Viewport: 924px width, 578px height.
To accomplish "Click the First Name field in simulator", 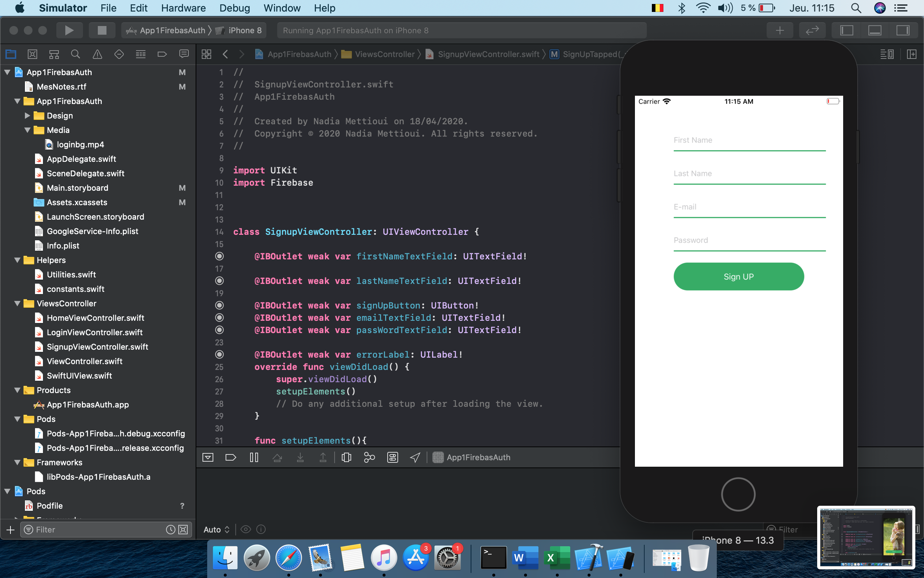I will [750, 140].
